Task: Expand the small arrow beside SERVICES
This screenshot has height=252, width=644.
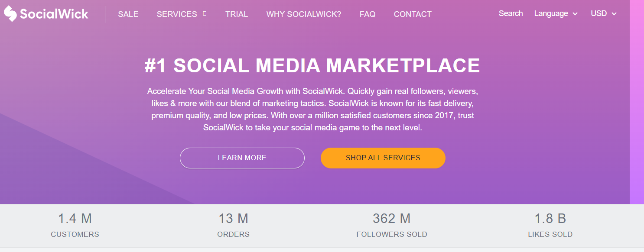Action: pyautogui.click(x=205, y=13)
